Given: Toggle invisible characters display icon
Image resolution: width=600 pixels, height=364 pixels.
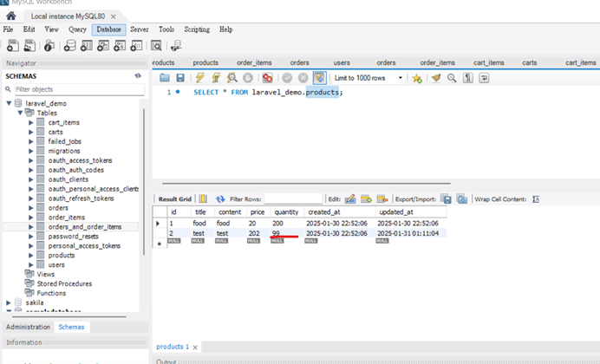Looking at the screenshot, I should click(468, 78).
